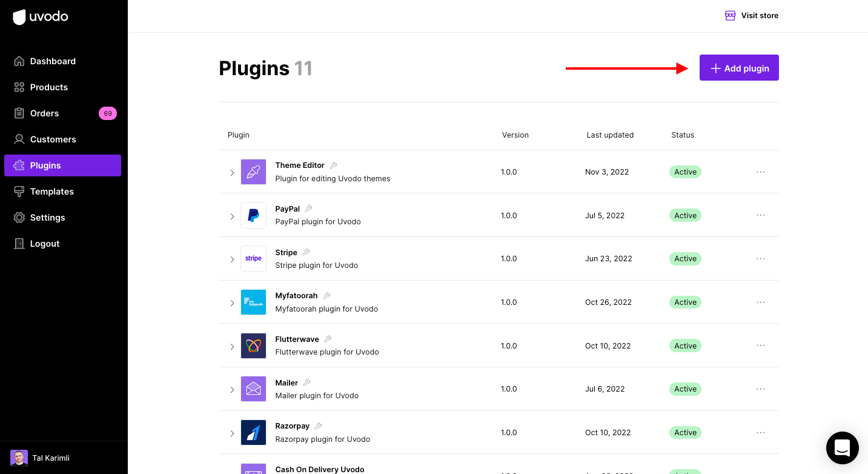868x474 pixels.
Task: Click the Myfatoorah logo icon
Action: coord(253,302)
